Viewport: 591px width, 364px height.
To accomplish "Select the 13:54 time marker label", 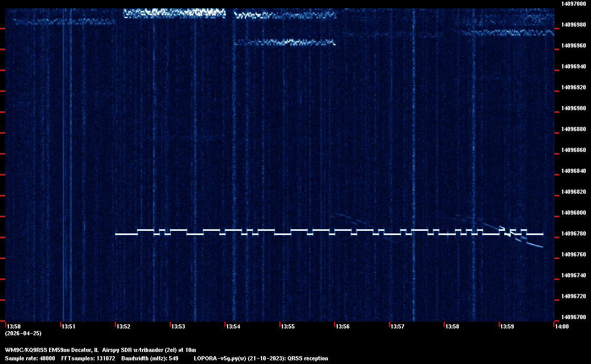I will coord(233,327).
